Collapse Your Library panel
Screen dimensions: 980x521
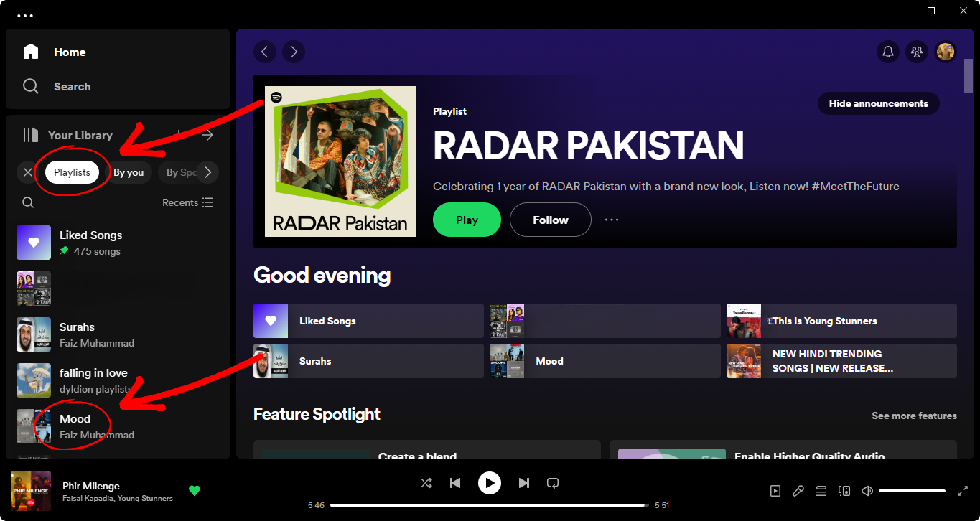point(67,135)
